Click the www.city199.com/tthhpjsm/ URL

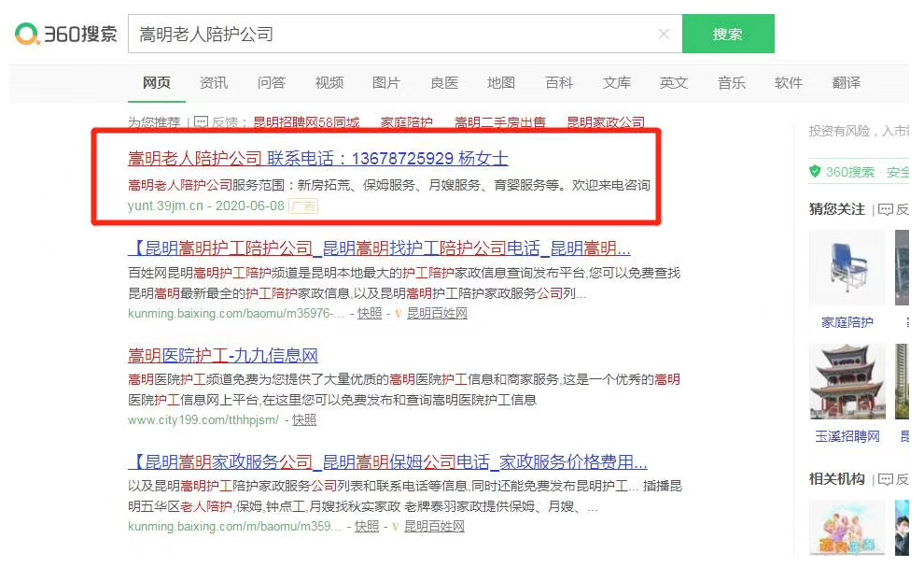pyautogui.click(x=203, y=419)
